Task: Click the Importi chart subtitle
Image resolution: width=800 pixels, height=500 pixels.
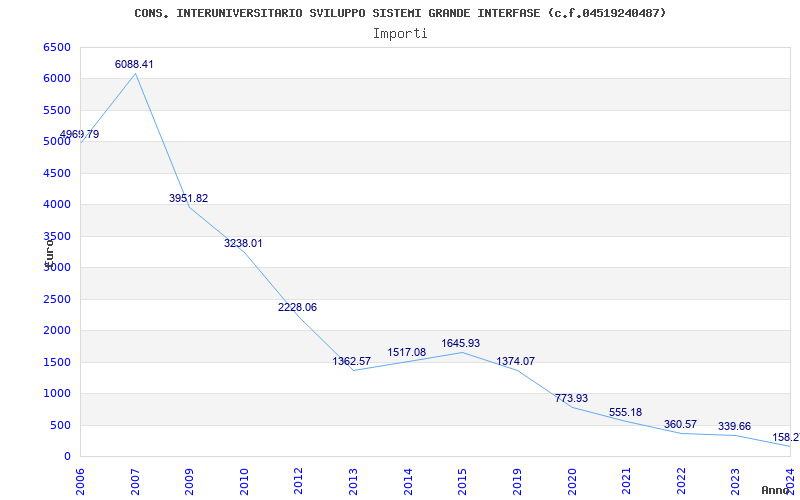Action: tap(400, 34)
